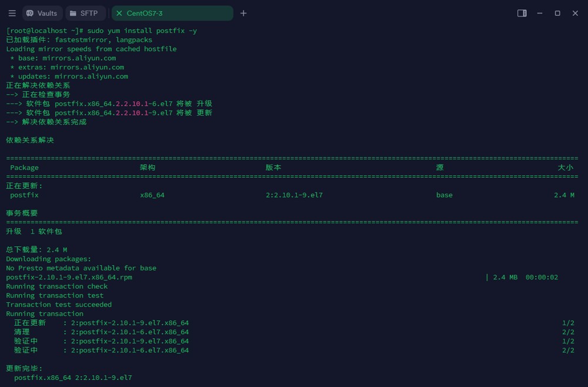This screenshot has height=387, width=588.
Task: Close the CentOS7-3 tab with its X icon
Action: tap(119, 14)
